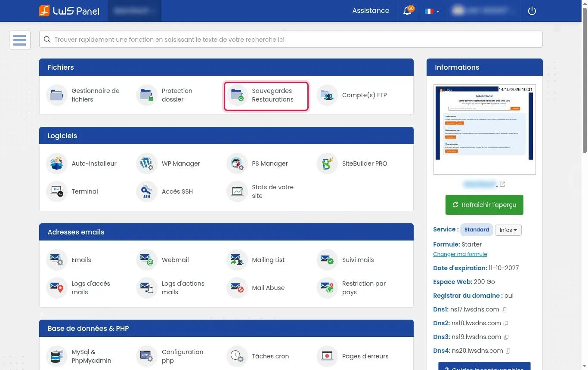Viewport: 588px width, 370px height.
Task: Expand the French flag language dropdown
Action: 432,11
